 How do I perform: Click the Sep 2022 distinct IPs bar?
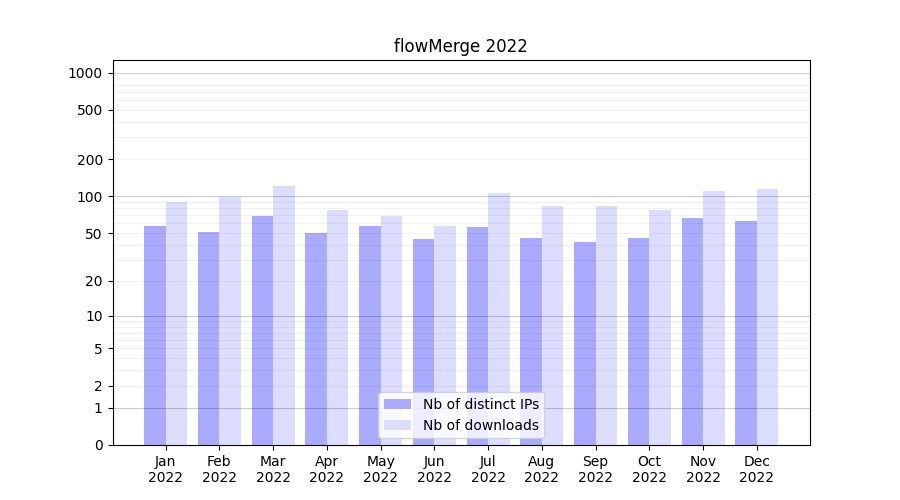(585, 343)
